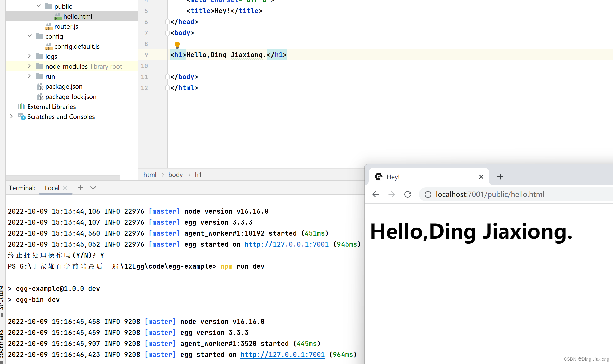Click the package-lock.json file icon
Screen dimensions: 613x364
(40, 97)
